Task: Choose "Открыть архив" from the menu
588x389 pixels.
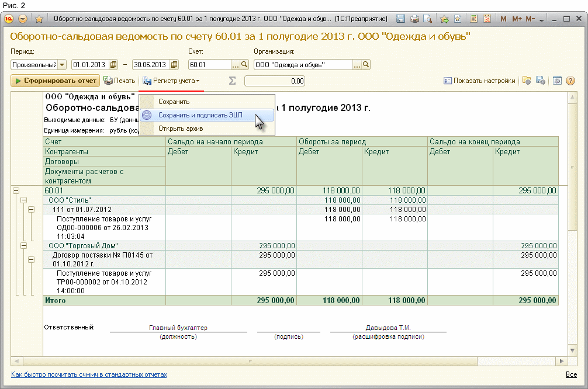Action: 180,128
